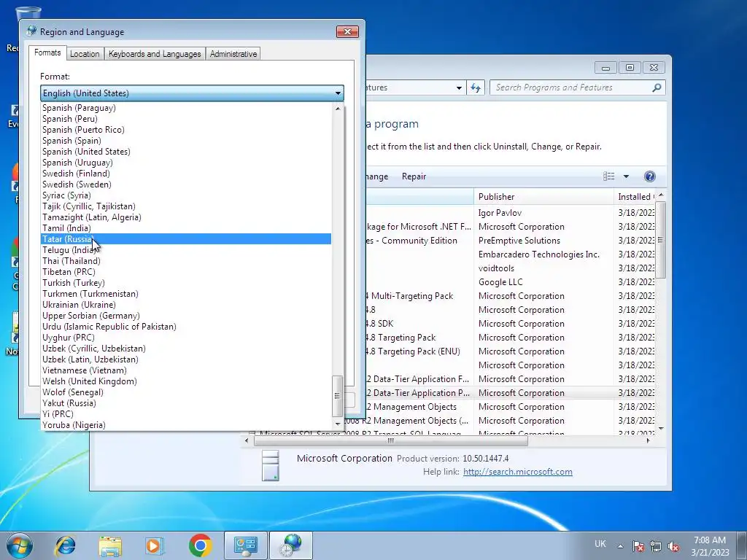Select Syriac (Syria) entry
The image size is (747, 560).
click(186, 195)
